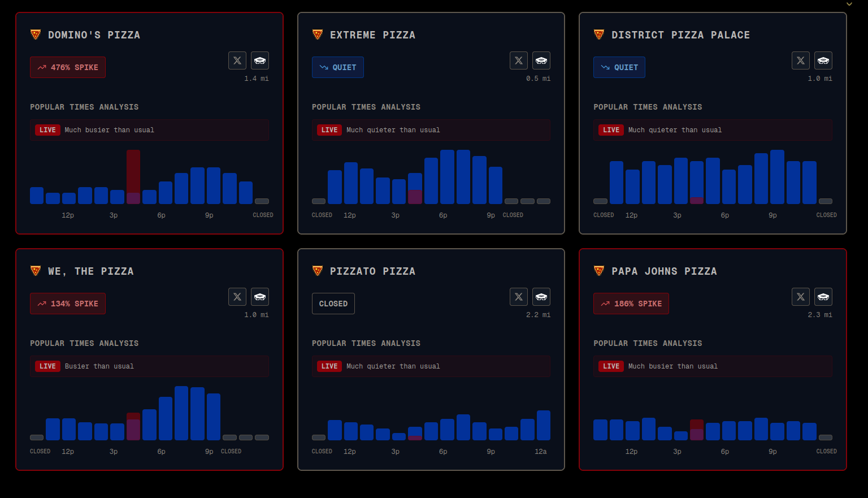The image size is (868, 498).
Task: Click the Pentagon icon on Pizzato Pizza card
Action: [541, 297]
